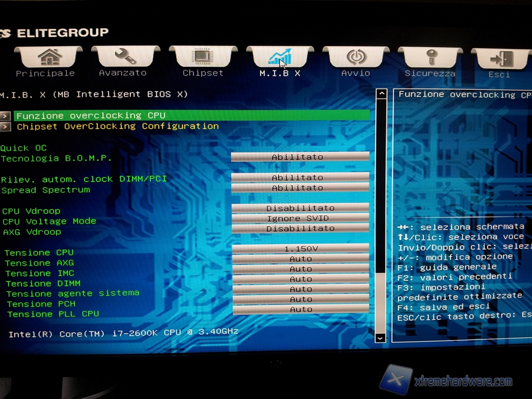Select the Sicurezza key icon
The width and height of the screenshot is (532, 399).
[x=430, y=57]
